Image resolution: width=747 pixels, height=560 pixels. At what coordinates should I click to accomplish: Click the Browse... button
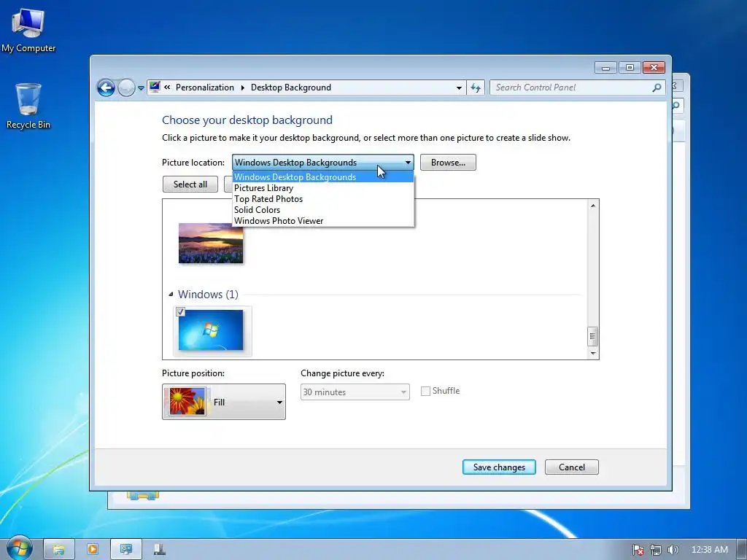tap(448, 163)
